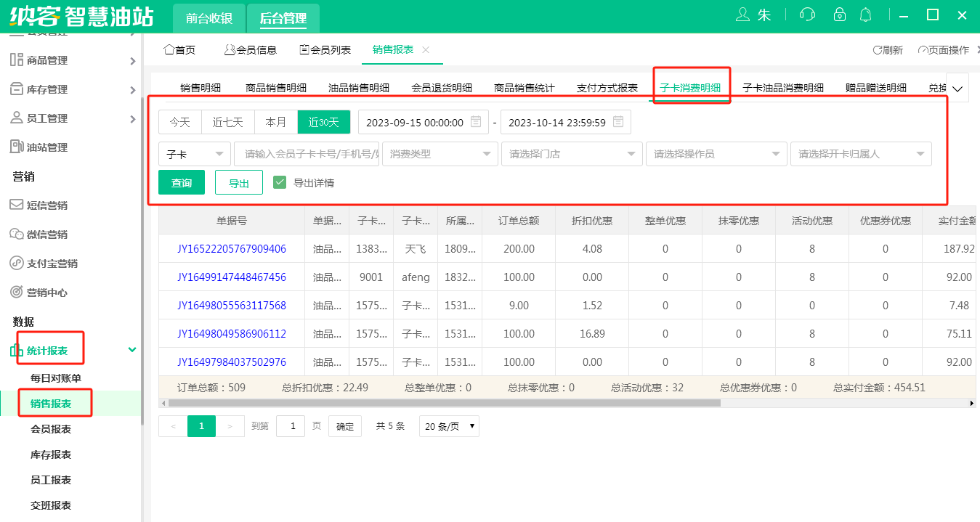Image resolution: width=980 pixels, height=522 pixels.
Task: Click the user profile icon
Action: (742, 15)
